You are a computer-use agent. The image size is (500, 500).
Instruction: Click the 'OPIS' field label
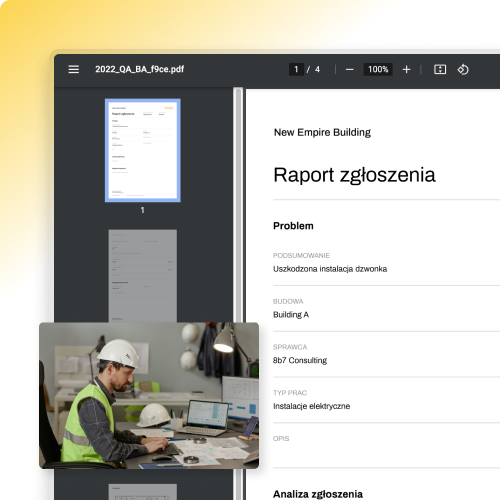click(x=281, y=439)
